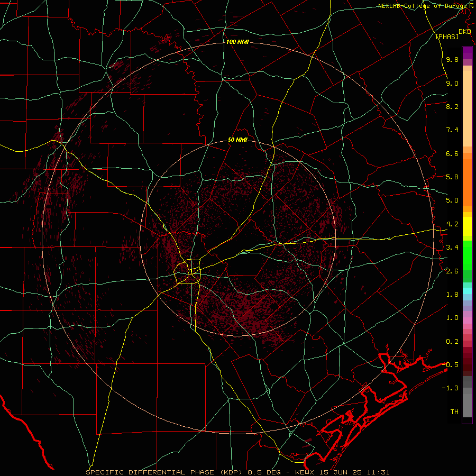Screen dimensions: 476x476
Task: Pick the purple top segment of color bar
Action: point(467,53)
